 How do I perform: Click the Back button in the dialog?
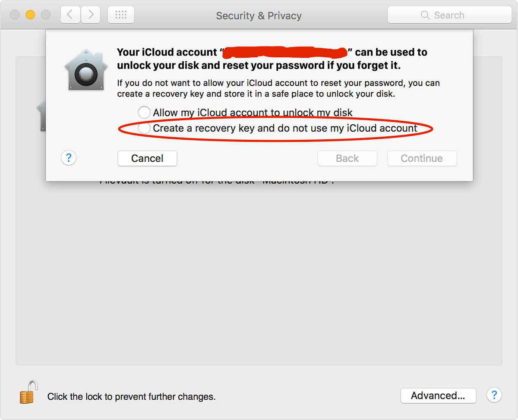(x=347, y=158)
